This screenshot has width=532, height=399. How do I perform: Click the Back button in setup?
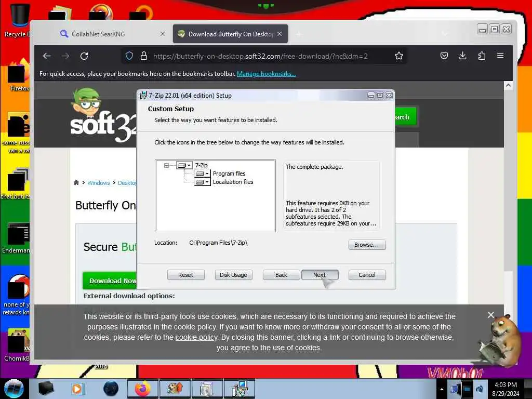281,275
